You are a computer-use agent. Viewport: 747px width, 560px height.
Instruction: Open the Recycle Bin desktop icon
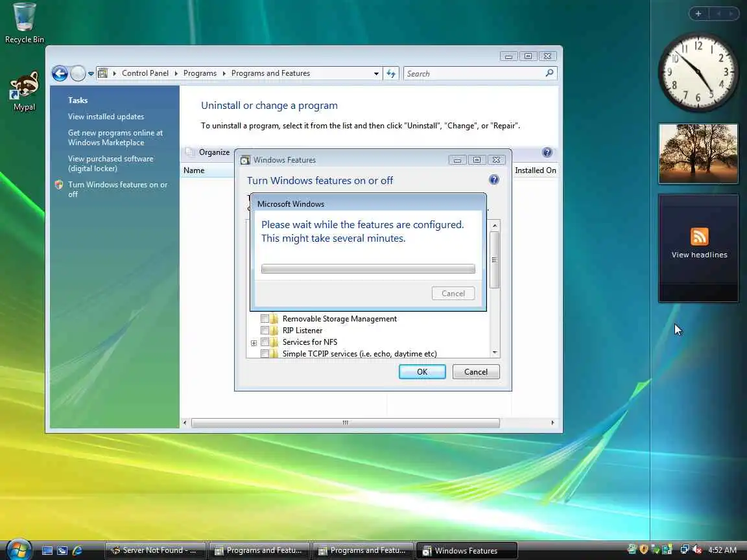point(24,23)
